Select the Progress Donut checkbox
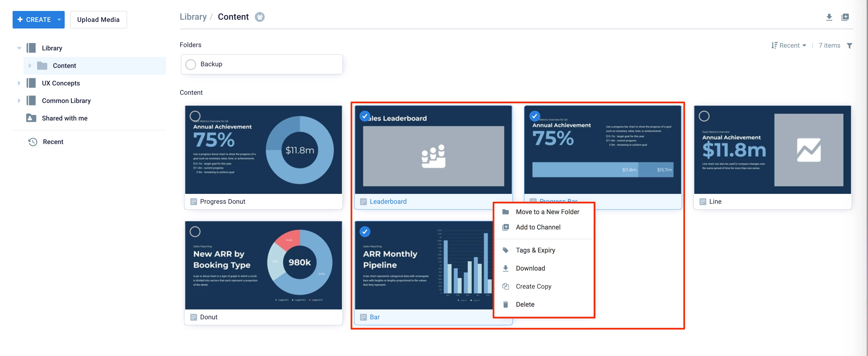868x356 pixels. pyautogui.click(x=195, y=116)
